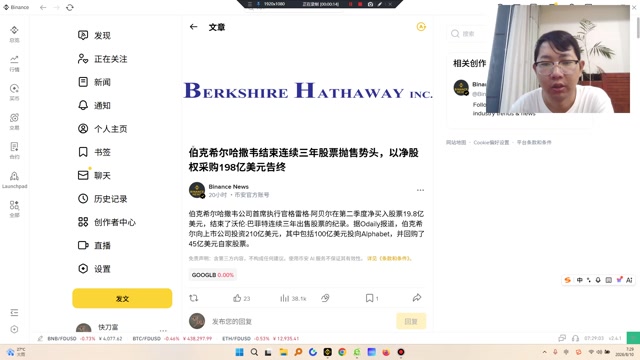Click the green status button at bottom right corner
This screenshot has width=640, height=360.
(633, 338)
